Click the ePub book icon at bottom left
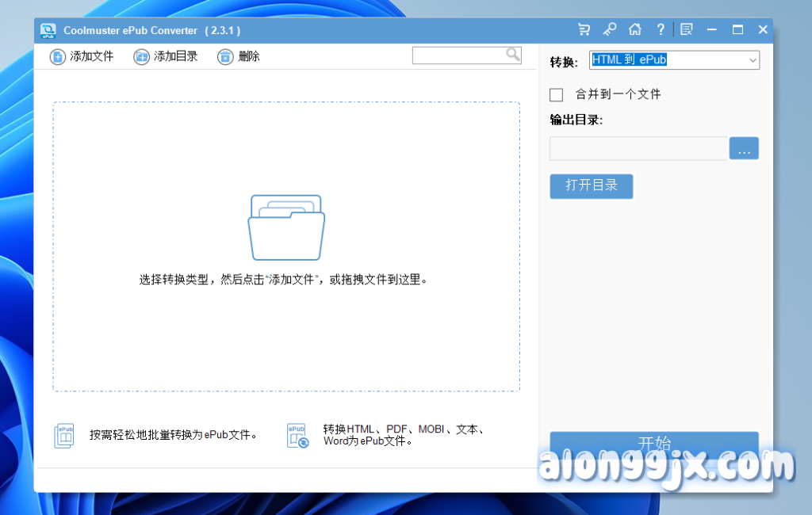The image size is (812, 515). 64,436
